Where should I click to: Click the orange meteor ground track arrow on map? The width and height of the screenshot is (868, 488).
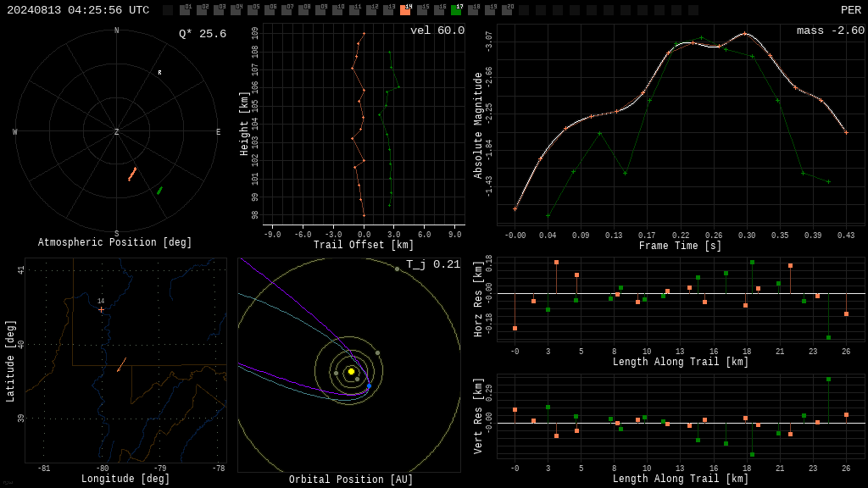122,364
